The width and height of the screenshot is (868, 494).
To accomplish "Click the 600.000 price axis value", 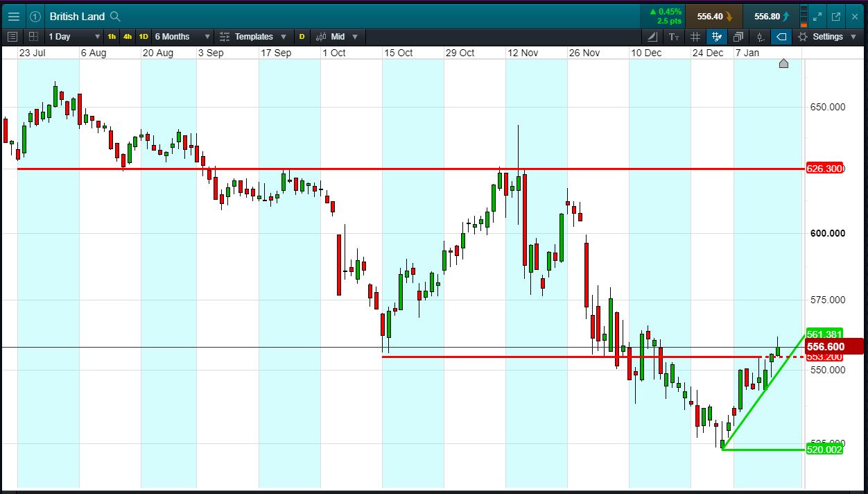I will coord(828,233).
